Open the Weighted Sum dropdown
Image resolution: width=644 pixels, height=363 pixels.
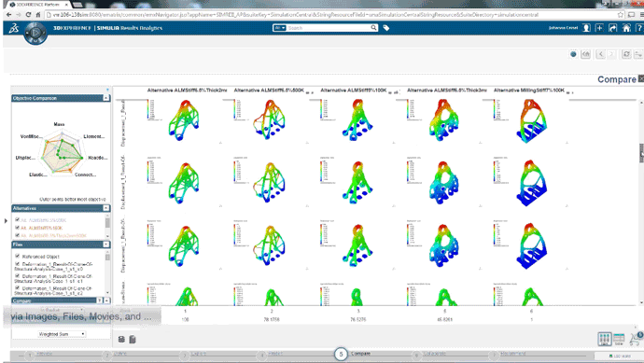click(62, 334)
